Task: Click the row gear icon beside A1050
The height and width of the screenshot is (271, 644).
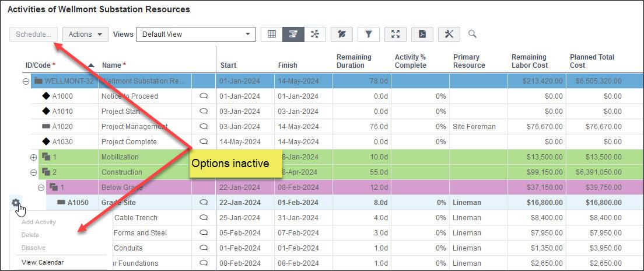Action: [16, 203]
